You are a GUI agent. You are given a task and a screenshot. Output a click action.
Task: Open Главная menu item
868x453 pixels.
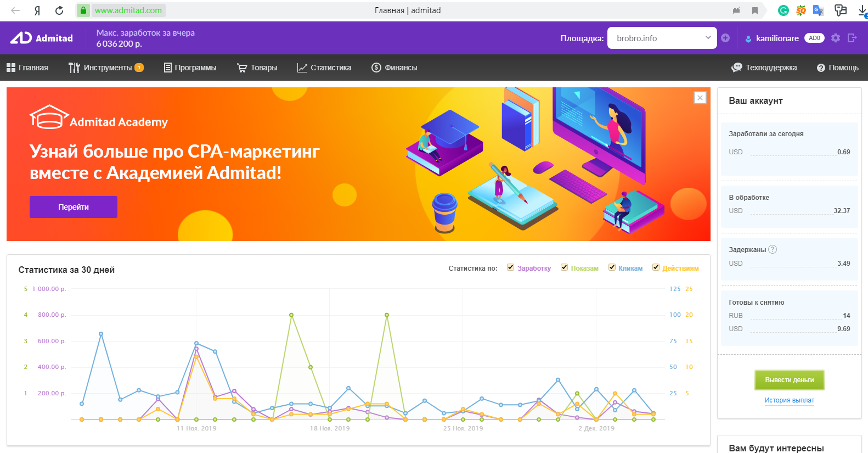pyautogui.click(x=27, y=68)
